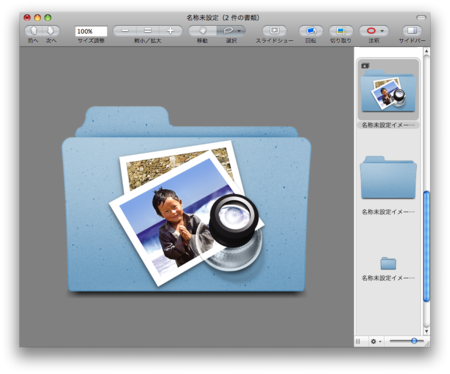This screenshot has width=450, height=374.
Task: Select the move (hand) tool
Action: (x=203, y=31)
